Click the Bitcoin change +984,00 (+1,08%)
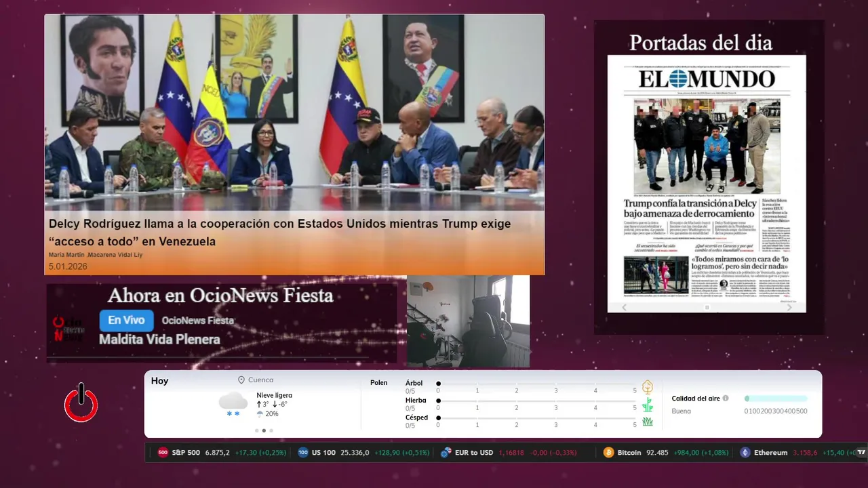Viewport: 868px width, 488px height. [x=701, y=453]
